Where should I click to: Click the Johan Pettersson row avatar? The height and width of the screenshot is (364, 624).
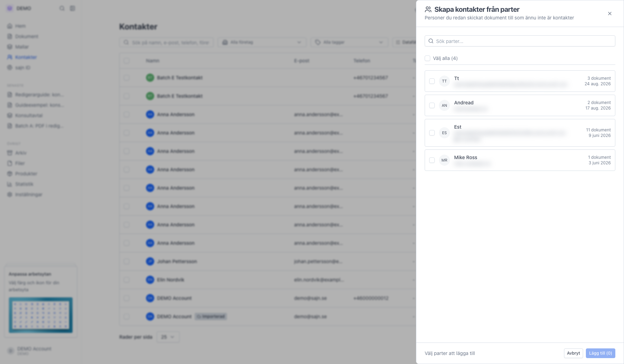click(x=150, y=261)
